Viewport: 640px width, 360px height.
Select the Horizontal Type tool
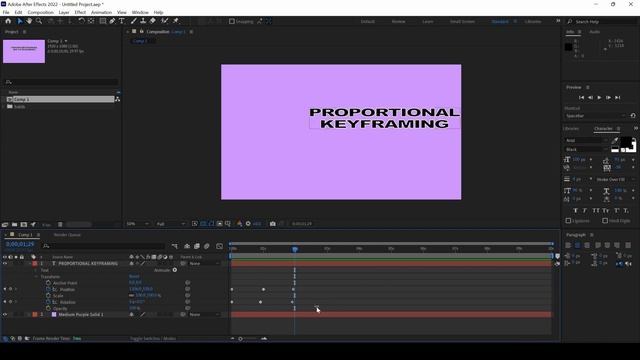tap(122, 21)
